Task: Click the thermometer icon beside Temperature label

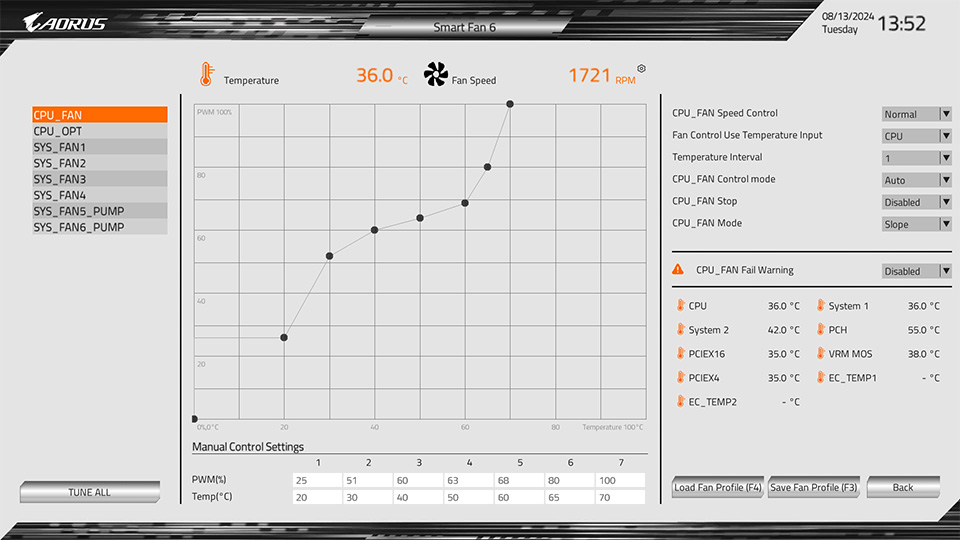Action: click(x=206, y=75)
